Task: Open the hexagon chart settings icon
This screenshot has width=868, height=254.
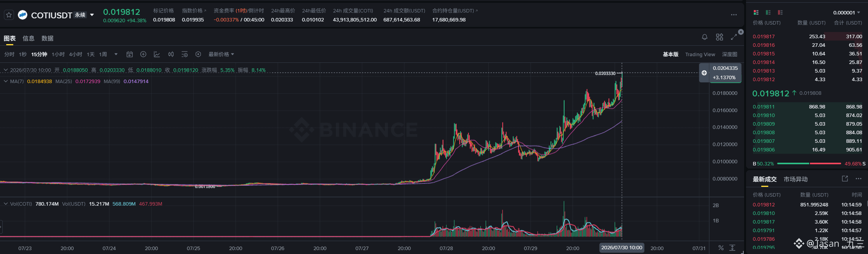Action: [x=198, y=54]
